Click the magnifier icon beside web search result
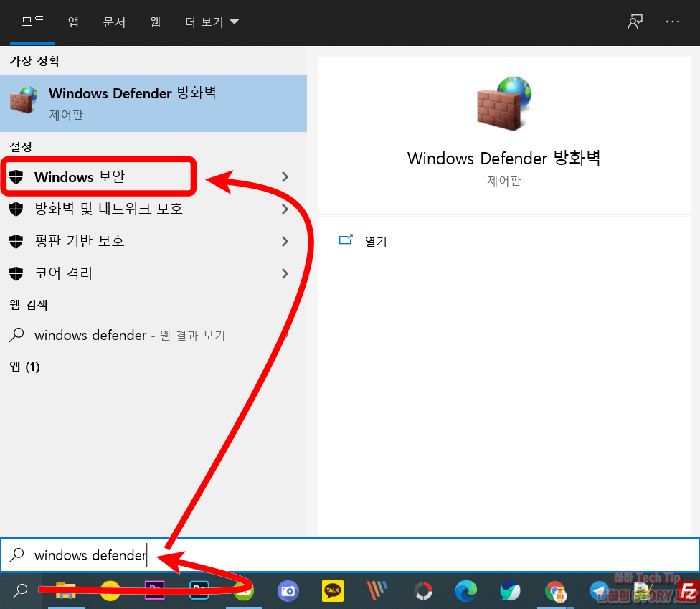The image size is (700, 609). 16,335
